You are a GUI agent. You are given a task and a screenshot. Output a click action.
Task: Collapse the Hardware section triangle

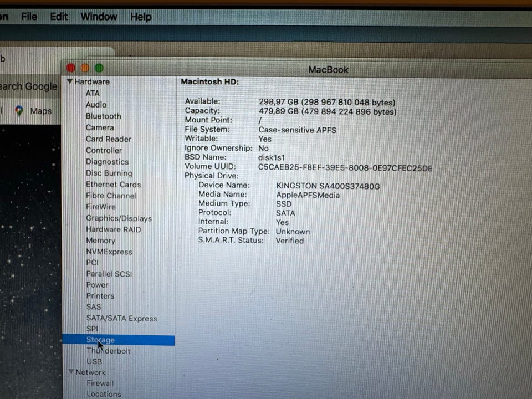click(x=70, y=81)
